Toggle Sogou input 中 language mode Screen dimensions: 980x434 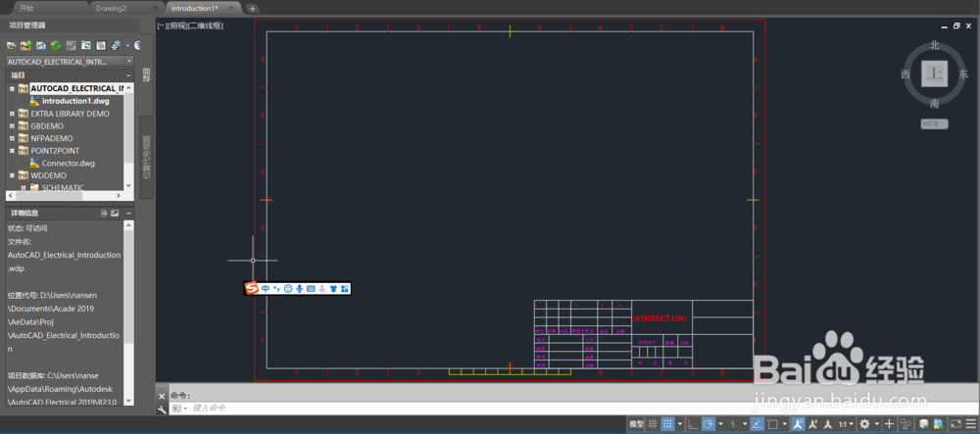click(265, 288)
